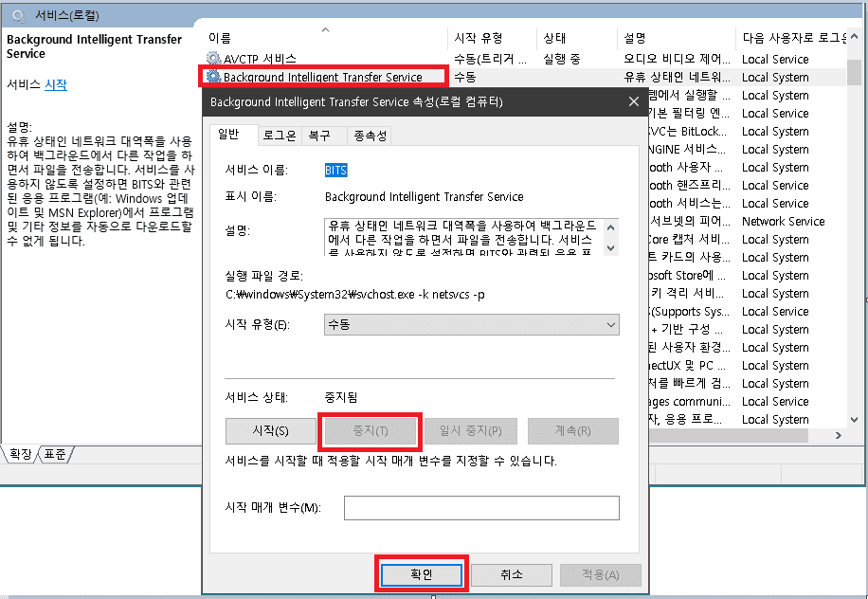Confirm with the 확인 button
This screenshot has height=599, width=868.
[x=422, y=574]
